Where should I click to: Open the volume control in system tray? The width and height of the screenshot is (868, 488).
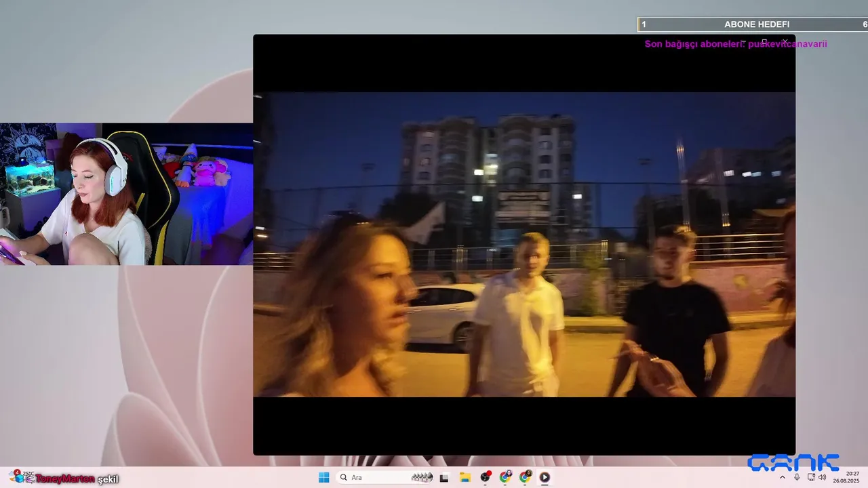pos(823,477)
